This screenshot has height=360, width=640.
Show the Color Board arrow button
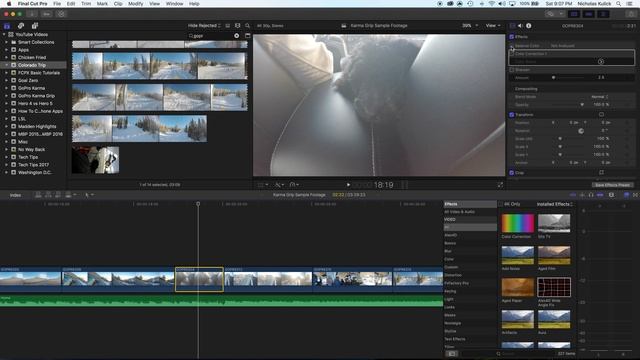click(601, 62)
